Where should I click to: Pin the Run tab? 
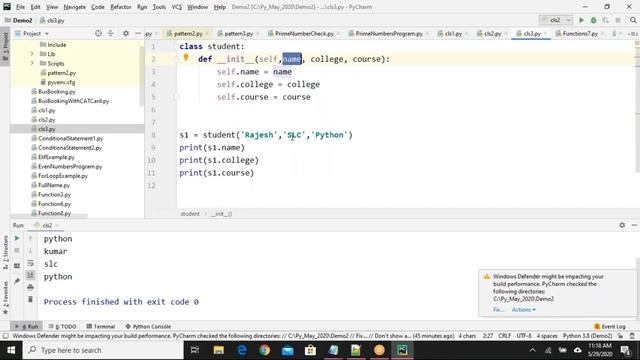[x=17, y=281]
